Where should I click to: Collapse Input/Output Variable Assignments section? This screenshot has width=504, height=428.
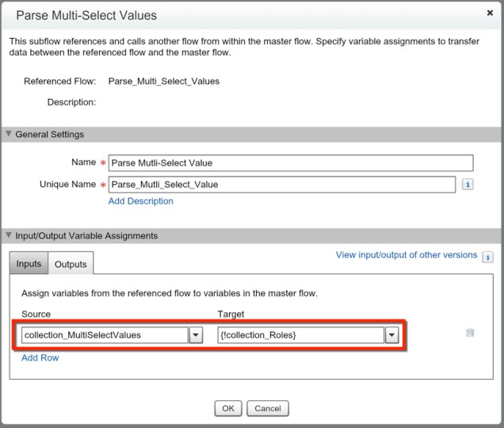pos(9,236)
